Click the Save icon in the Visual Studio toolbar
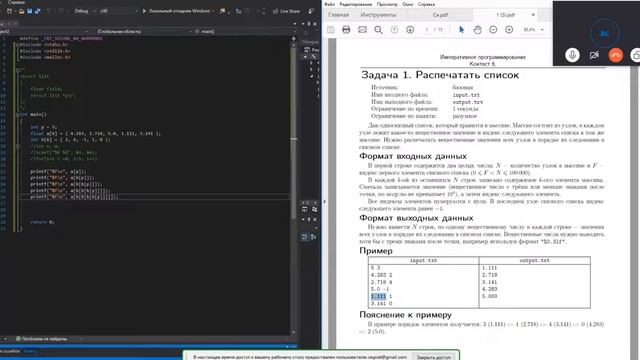The image size is (640, 360). 29,11
